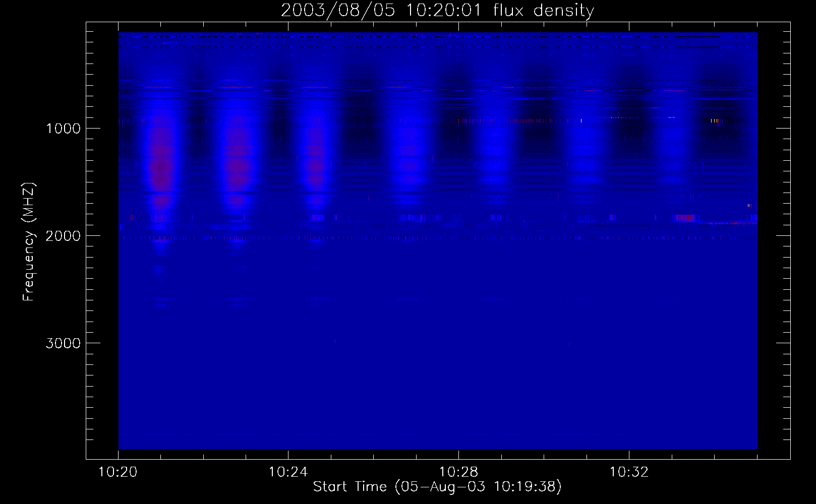Click the 10:32 time tick label
816x504 pixels.
628,472
